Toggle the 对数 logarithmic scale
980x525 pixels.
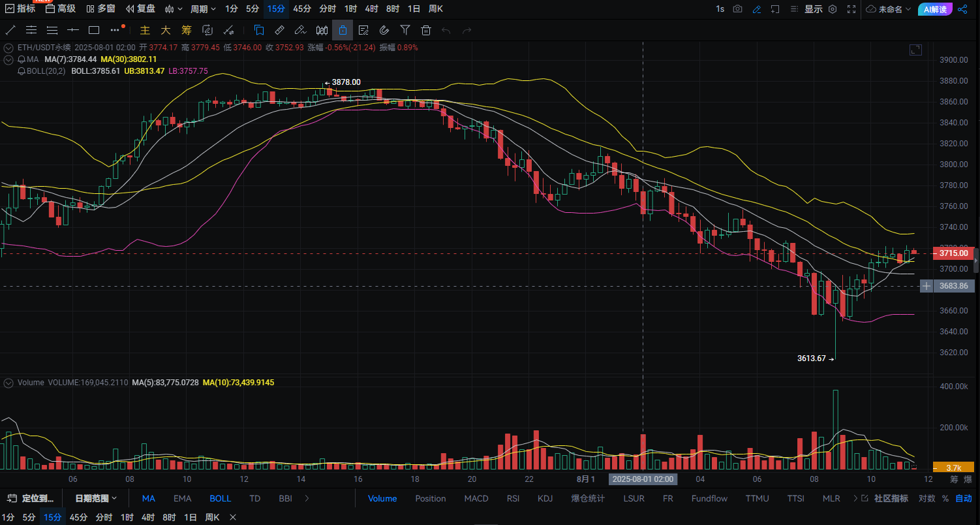pos(926,498)
